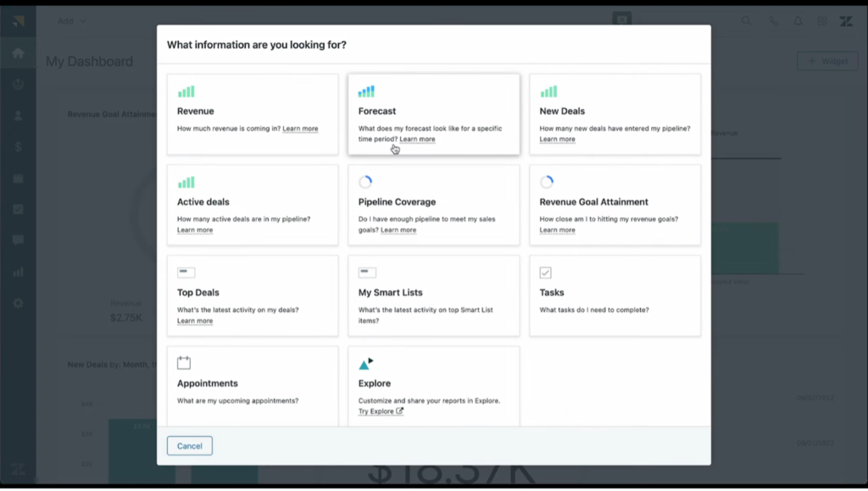Click the Reports bar-chart icon in the sidebar

coord(19,271)
